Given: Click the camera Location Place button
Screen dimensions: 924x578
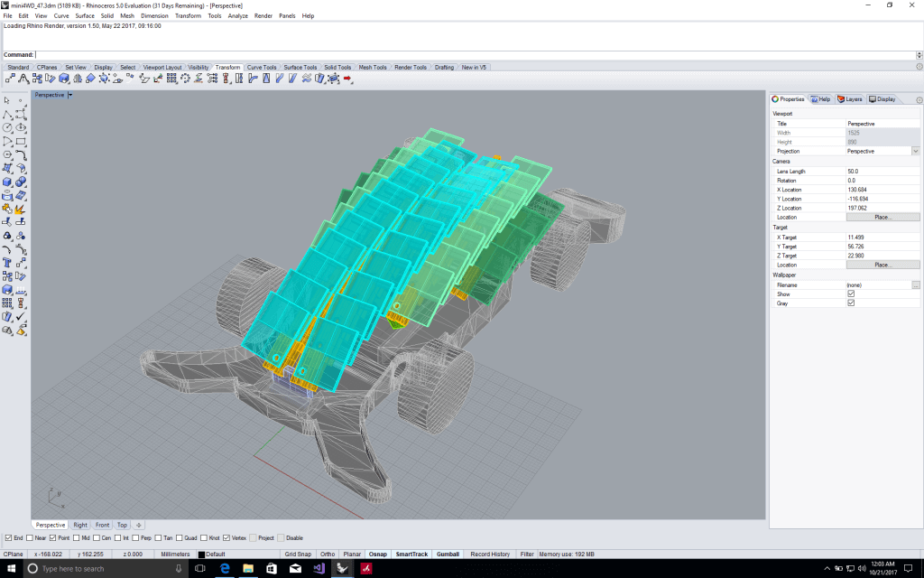Looking at the screenshot, I should point(882,217).
